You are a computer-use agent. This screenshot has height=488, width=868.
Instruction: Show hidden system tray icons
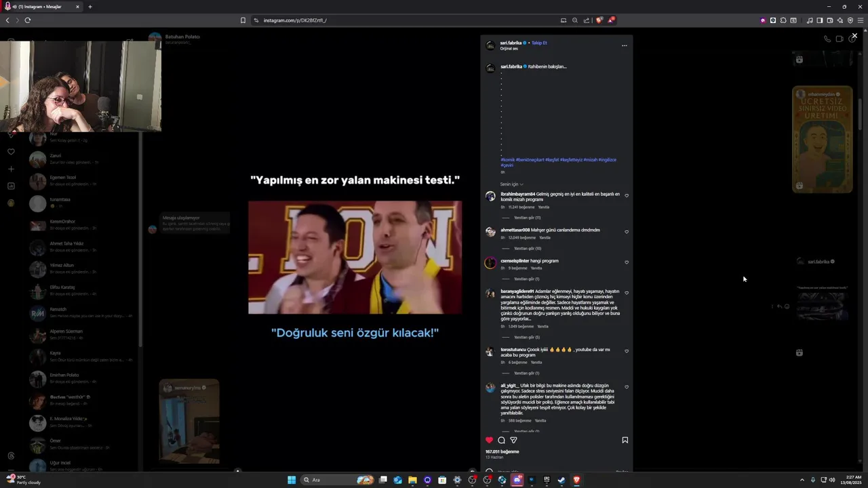[802, 480]
